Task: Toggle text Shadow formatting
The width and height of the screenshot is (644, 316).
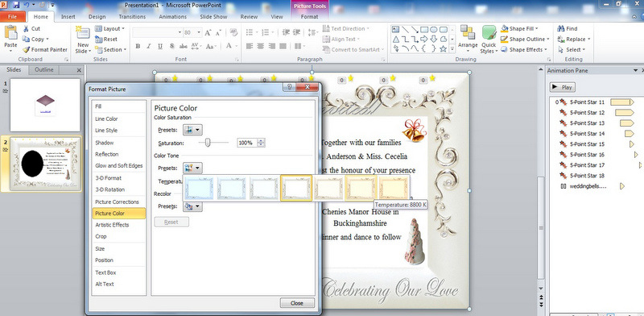Action: pyautogui.click(x=171, y=46)
